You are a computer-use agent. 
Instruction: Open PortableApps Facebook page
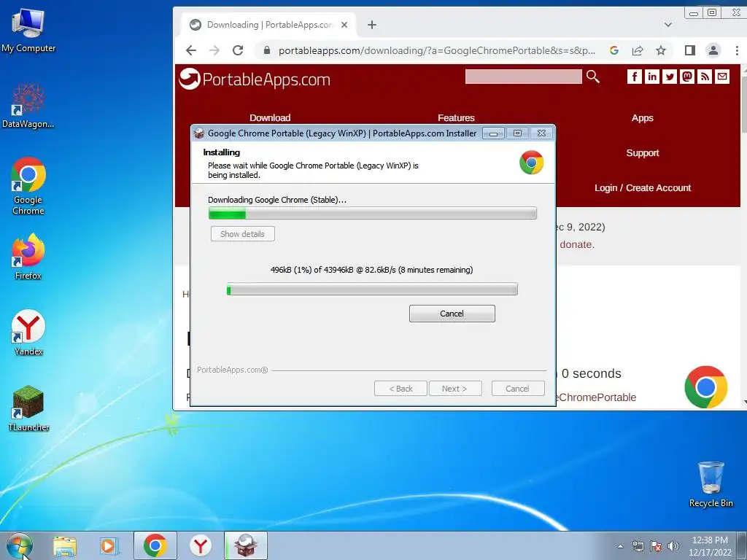[x=634, y=76]
